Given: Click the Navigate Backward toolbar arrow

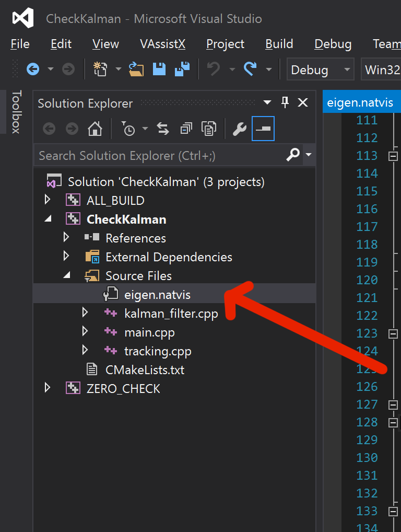Looking at the screenshot, I should point(33,69).
